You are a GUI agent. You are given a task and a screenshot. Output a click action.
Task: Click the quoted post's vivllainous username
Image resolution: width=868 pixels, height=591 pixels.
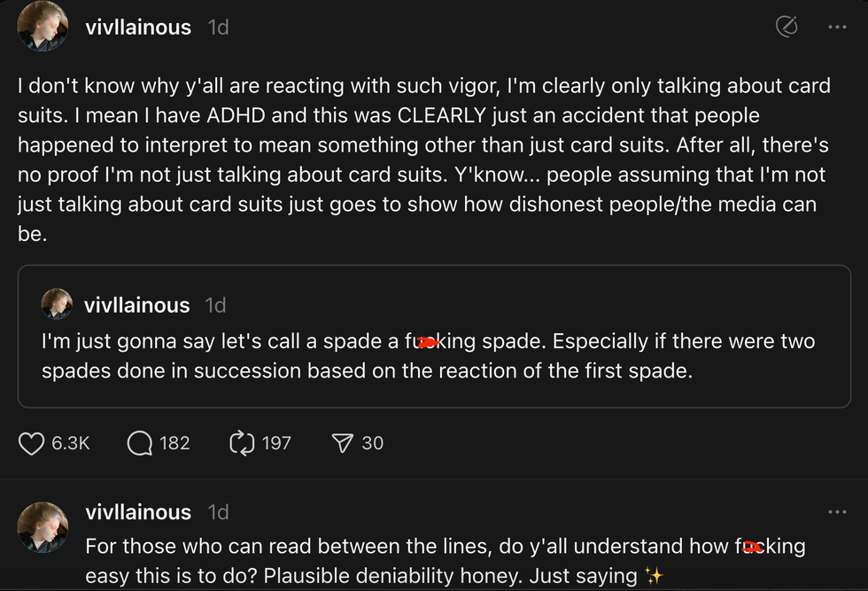tap(136, 305)
